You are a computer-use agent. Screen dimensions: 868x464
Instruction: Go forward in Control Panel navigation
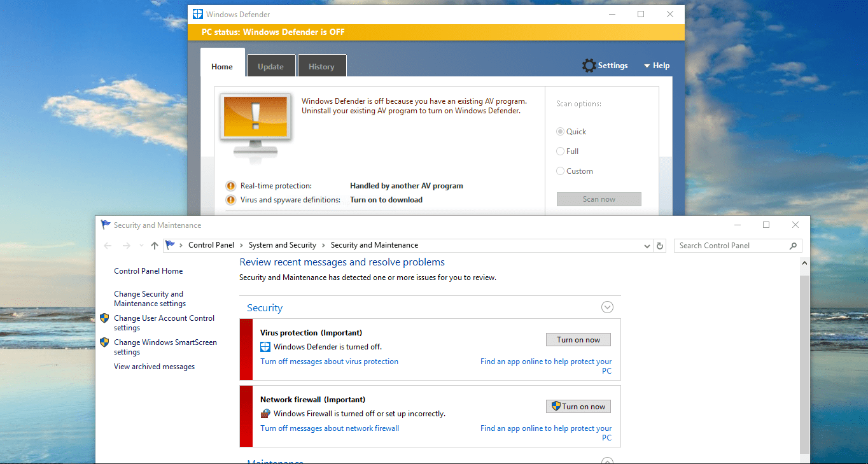[x=127, y=246]
